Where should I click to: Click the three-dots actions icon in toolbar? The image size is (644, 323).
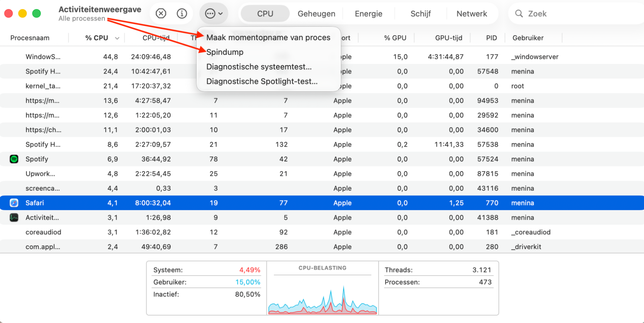pos(210,14)
